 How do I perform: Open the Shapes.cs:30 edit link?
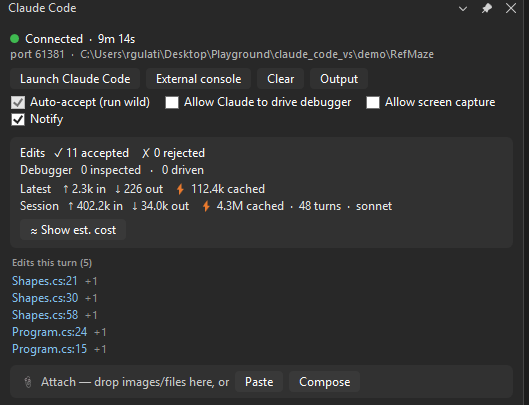tap(45, 298)
